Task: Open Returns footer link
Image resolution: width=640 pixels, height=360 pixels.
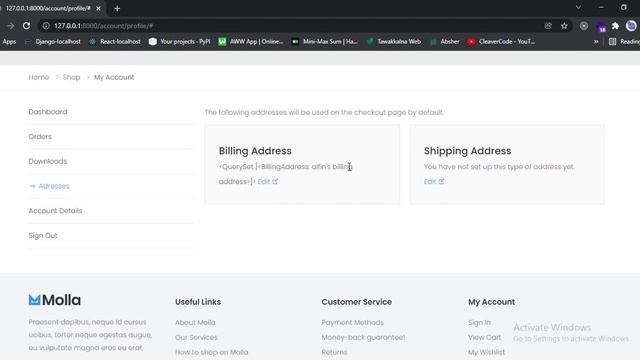Action: click(x=334, y=352)
